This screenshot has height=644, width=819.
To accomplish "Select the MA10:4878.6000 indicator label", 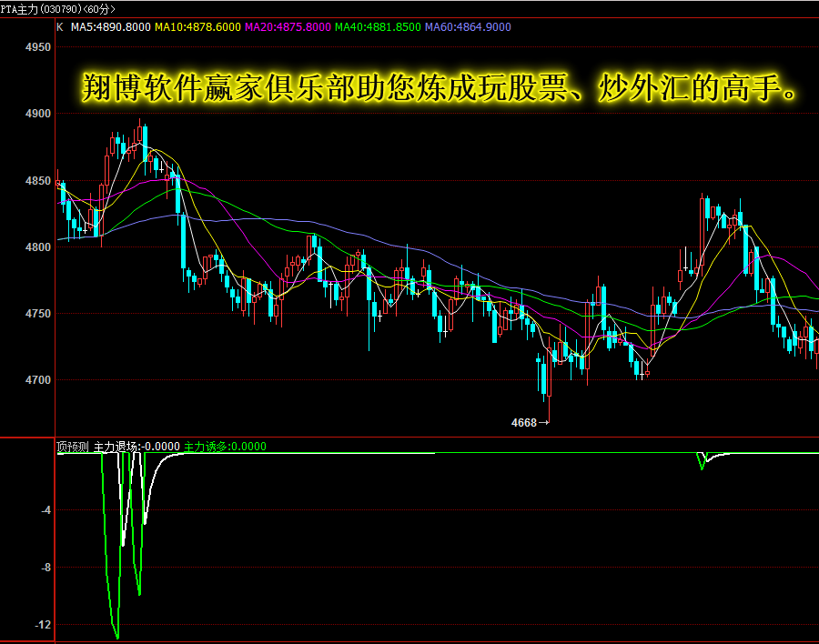I will click(197, 27).
